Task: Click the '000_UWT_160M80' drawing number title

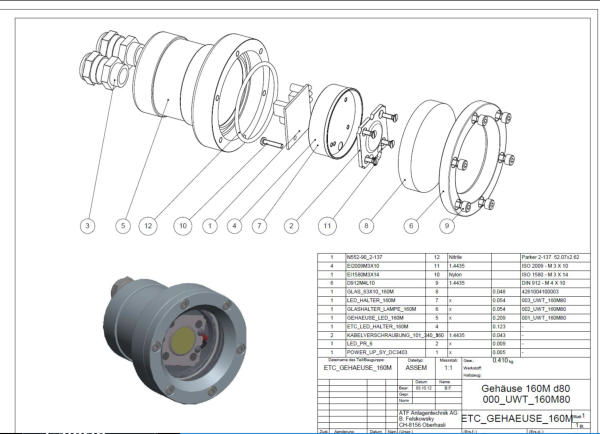Action: pyautogui.click(x=526, y=400)
